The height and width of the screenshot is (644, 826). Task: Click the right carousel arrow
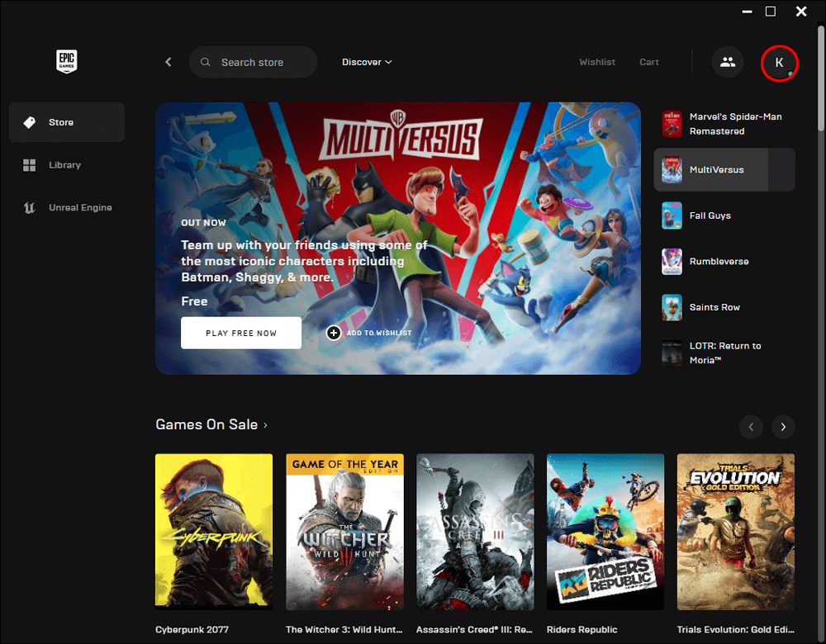[782, 427]
